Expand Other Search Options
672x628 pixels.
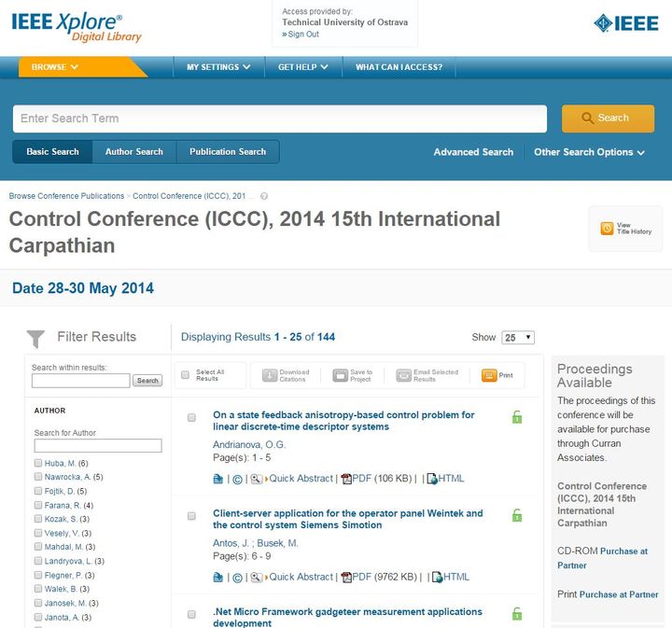589,152
